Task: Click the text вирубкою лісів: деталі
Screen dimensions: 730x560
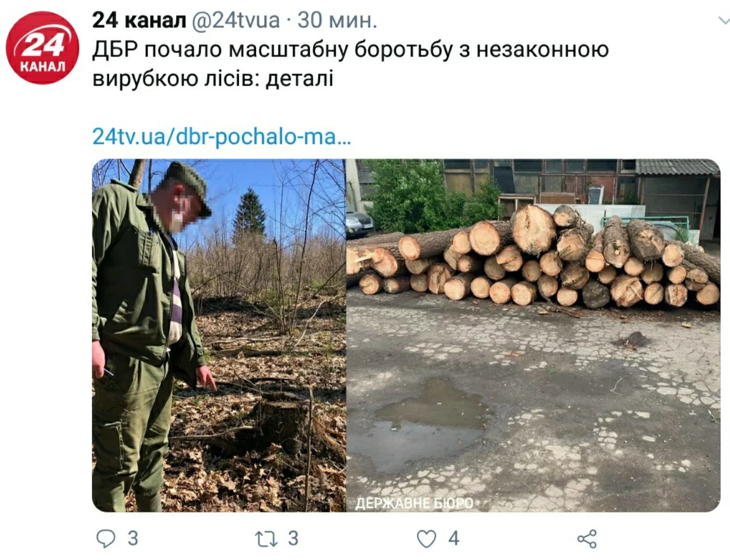Action: [x=213, y=79]
